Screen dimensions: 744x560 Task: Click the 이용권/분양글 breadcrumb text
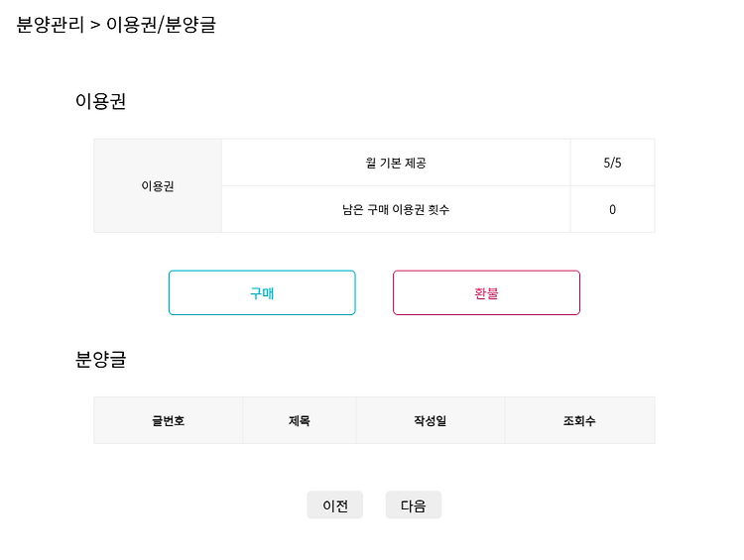click(161, 24)
